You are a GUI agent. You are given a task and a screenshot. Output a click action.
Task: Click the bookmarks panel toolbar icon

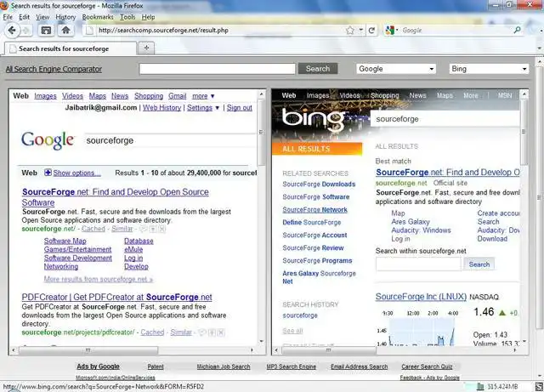click(x=46, y=31)
